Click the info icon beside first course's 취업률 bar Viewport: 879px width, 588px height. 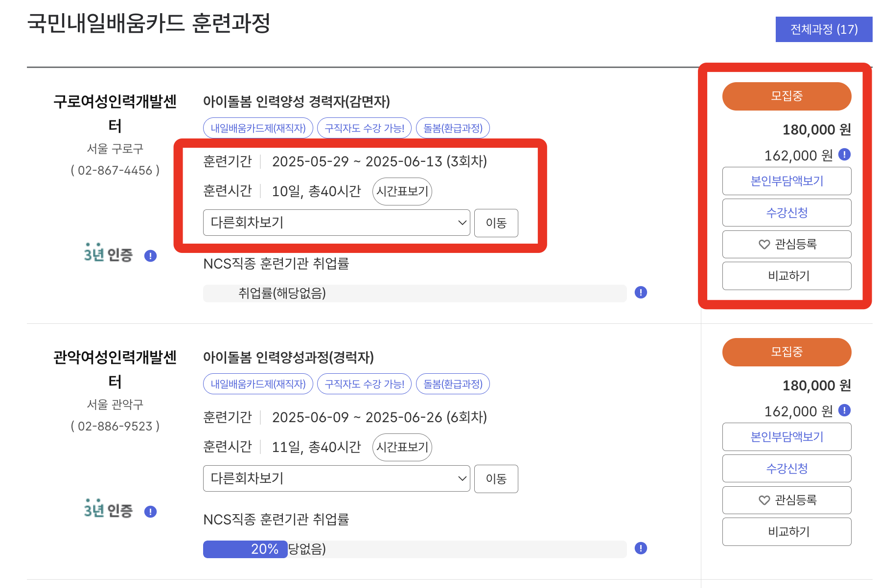tap(641, 293)
